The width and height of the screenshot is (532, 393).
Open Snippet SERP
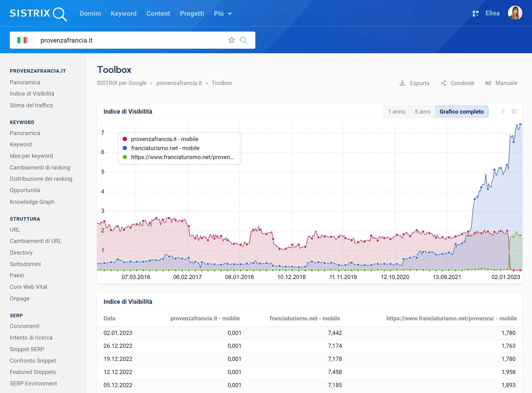coord(27,349)
